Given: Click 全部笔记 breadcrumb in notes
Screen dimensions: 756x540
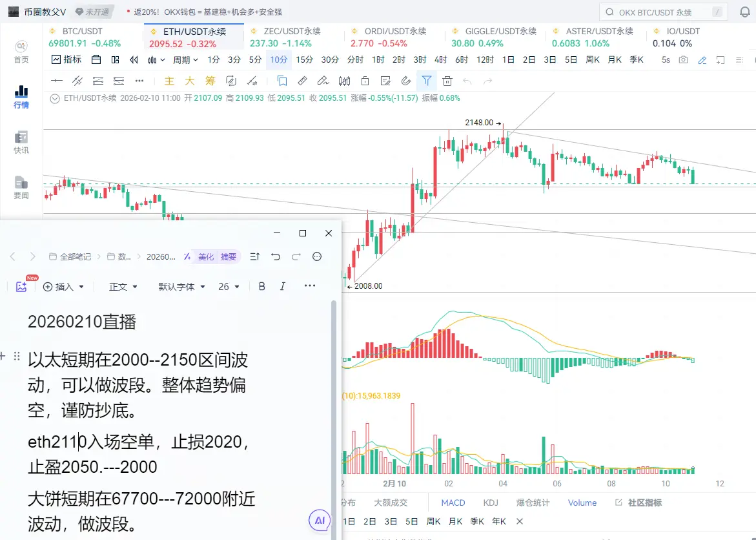Looking at the screenshot, I should coord(70,256).
